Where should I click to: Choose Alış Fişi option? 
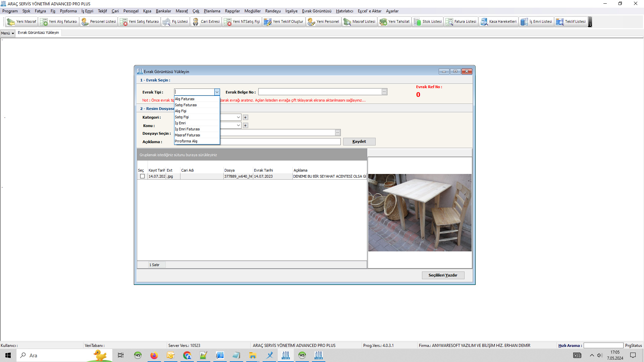pyautogui.click(x=197, y=111)
